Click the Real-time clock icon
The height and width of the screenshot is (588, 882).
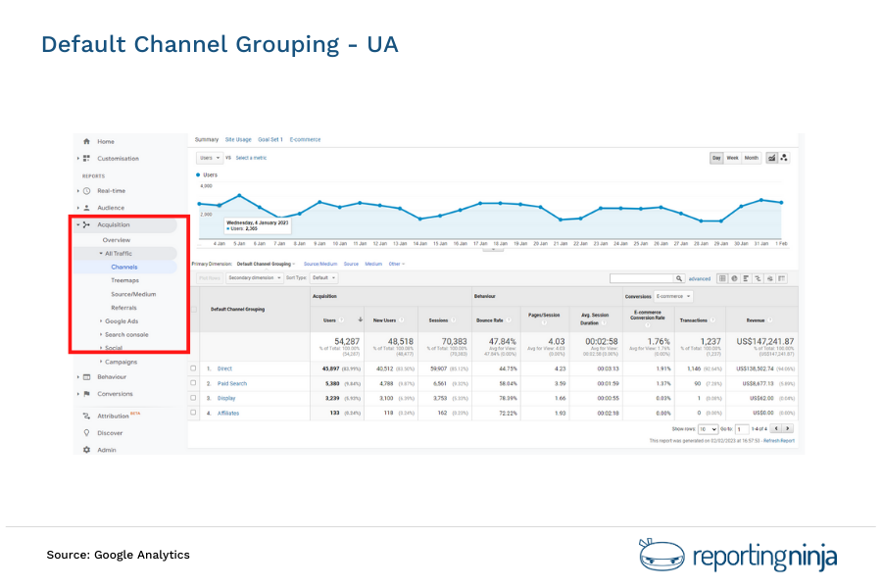86,191
